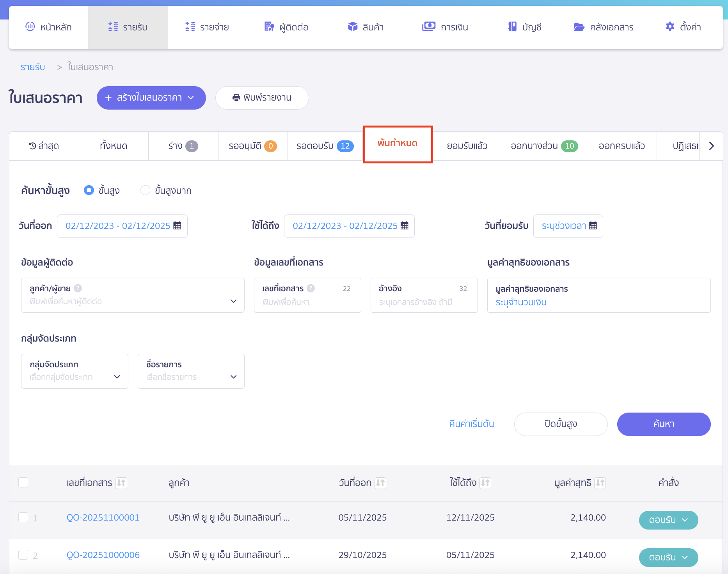
Task: Open the กลุ่มจัดประเภท dropdown
Action: pyautogui.click(x=75, y=371)
